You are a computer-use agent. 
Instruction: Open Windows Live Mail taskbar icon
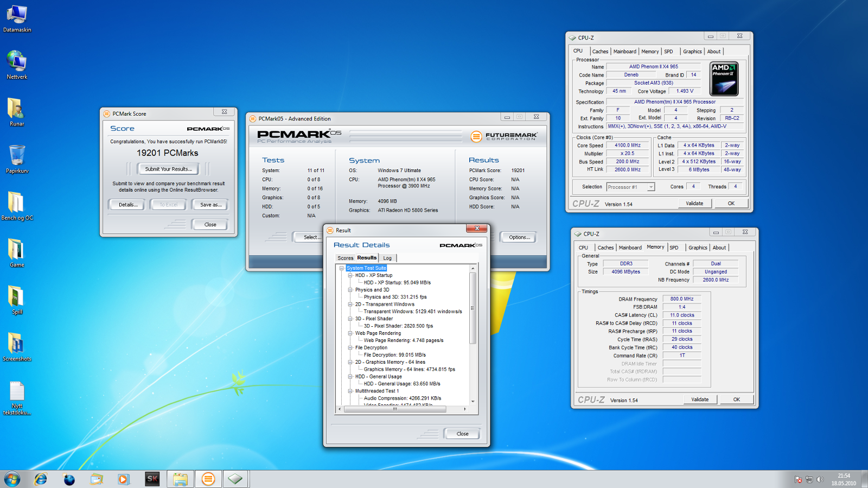pos(97,479)
